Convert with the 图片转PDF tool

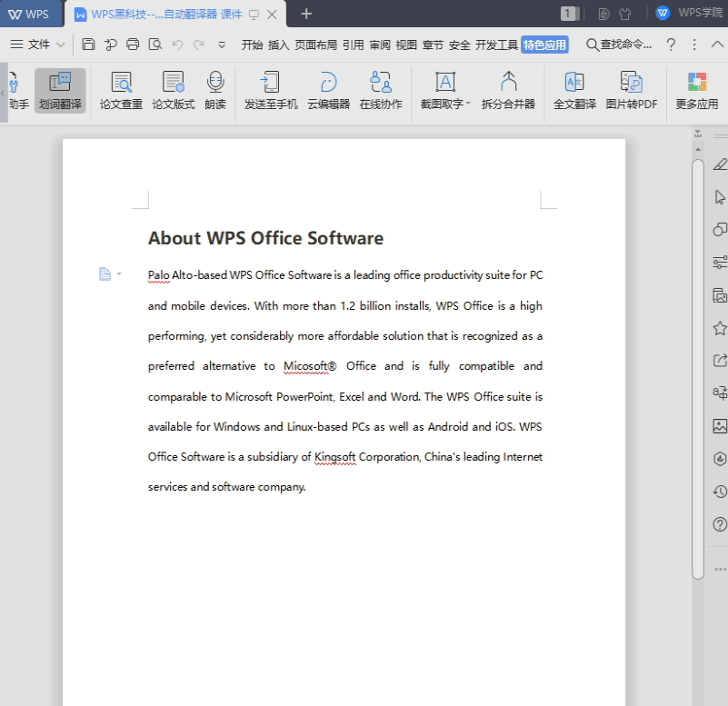click(x=632, y=91)
